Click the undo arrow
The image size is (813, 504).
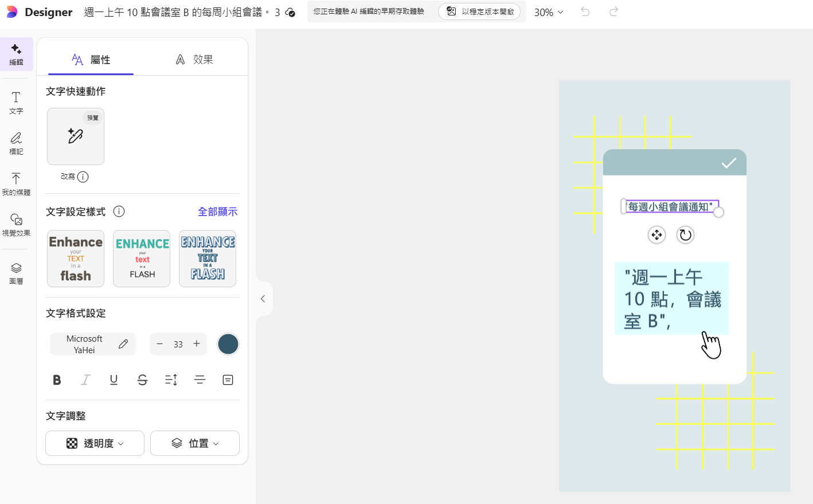(585, 11)
